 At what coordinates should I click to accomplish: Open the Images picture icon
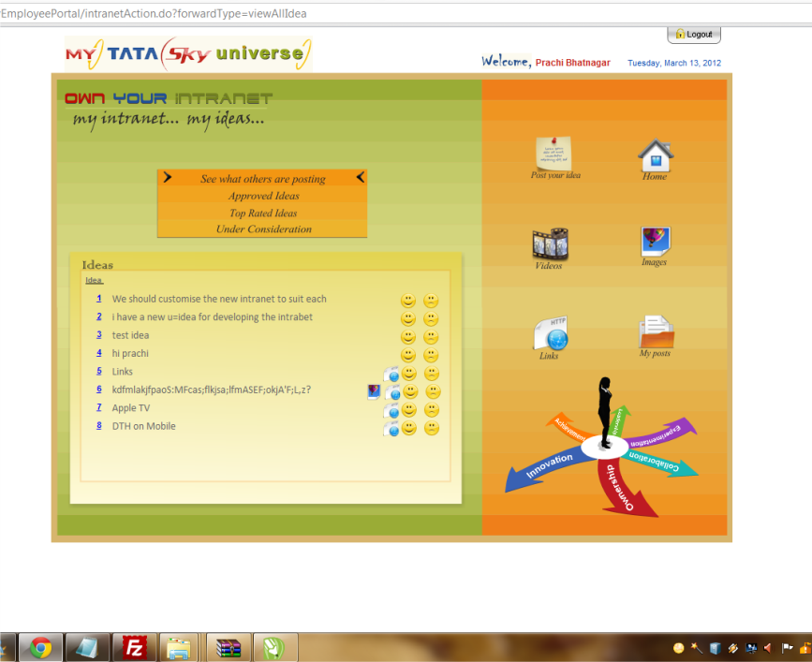(x=655, y=241)
